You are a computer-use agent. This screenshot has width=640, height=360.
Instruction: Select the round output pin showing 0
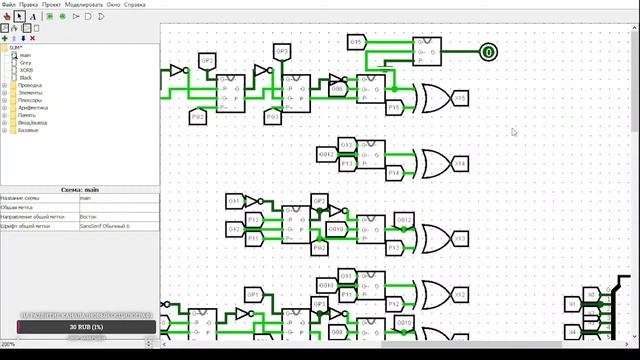[488, 52]
